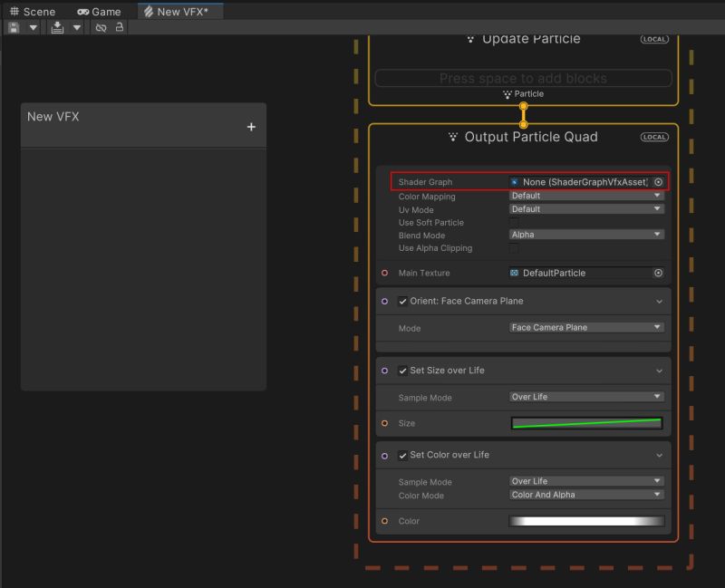This screenshot has width=725, height=588.
Task: Click the Save VFX asset icon
Action: point(13,27)
